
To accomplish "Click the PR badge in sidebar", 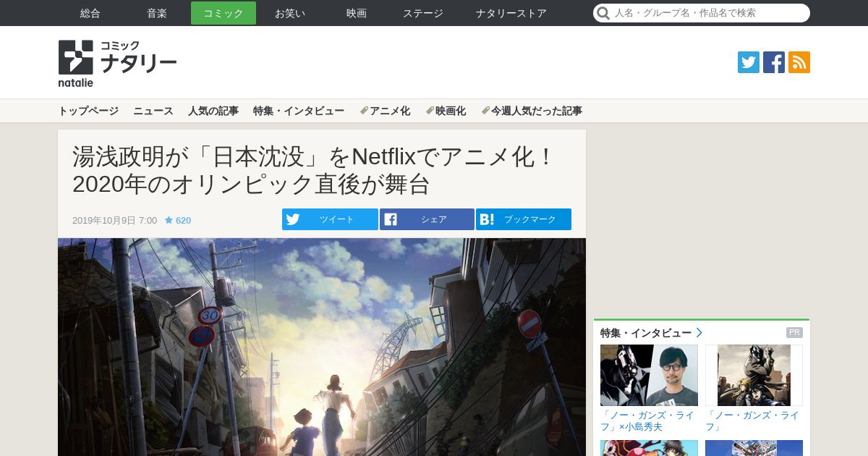I will tap(794, 333).
